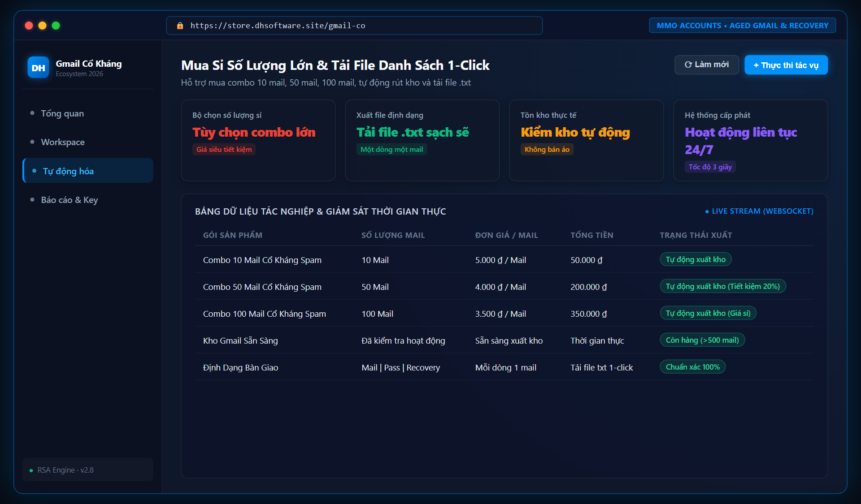This screenshot has width=861, height=504.
Task: Click the Mail | Pass | Recovery cell
Action: pyautogui.click(x=400, y=367)
